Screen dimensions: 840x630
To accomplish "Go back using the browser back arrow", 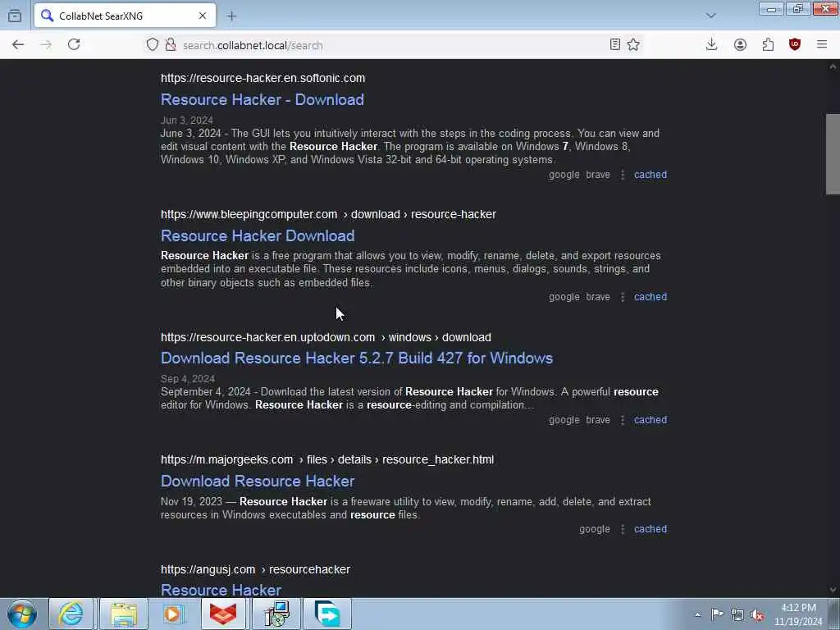I will [x=18, y=45].
